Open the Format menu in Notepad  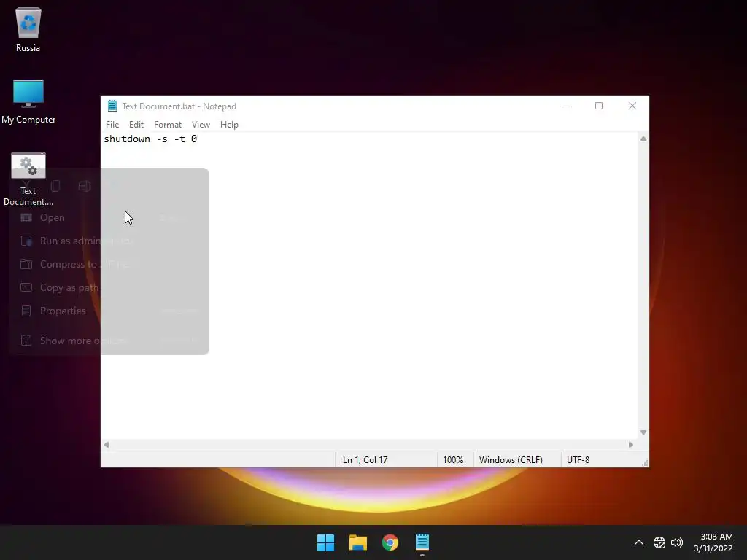coord(168,124)
